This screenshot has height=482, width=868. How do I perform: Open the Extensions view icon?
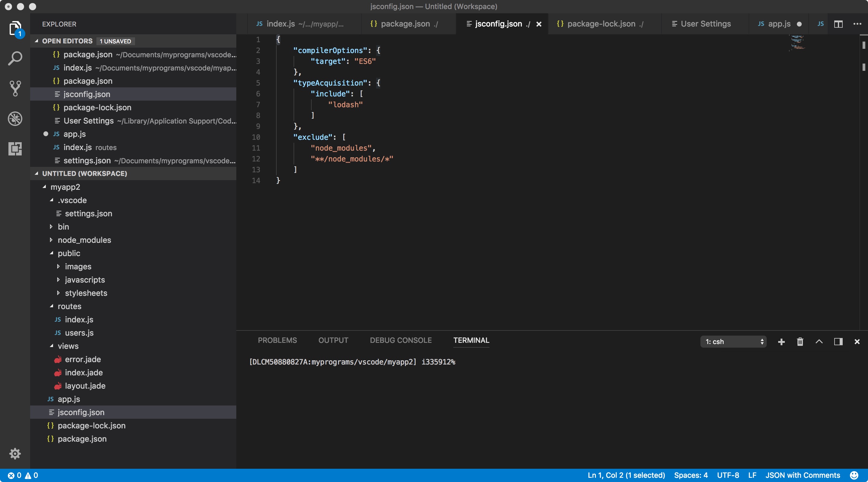coord(15,149)
